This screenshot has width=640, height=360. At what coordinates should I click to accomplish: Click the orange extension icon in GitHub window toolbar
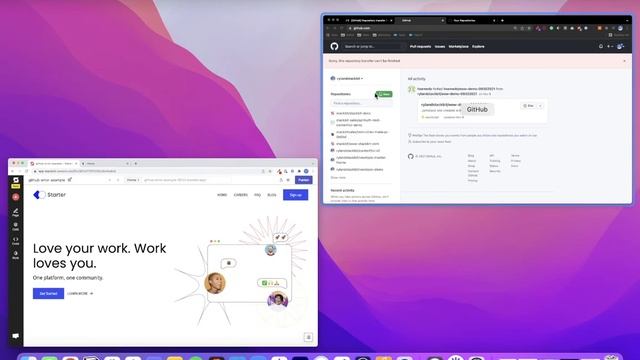coord(599,28)
